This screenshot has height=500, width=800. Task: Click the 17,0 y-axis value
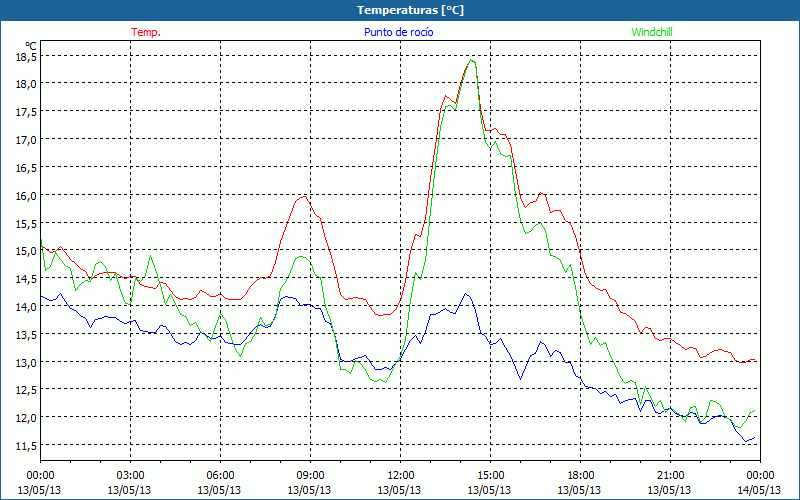click(25, 140)
